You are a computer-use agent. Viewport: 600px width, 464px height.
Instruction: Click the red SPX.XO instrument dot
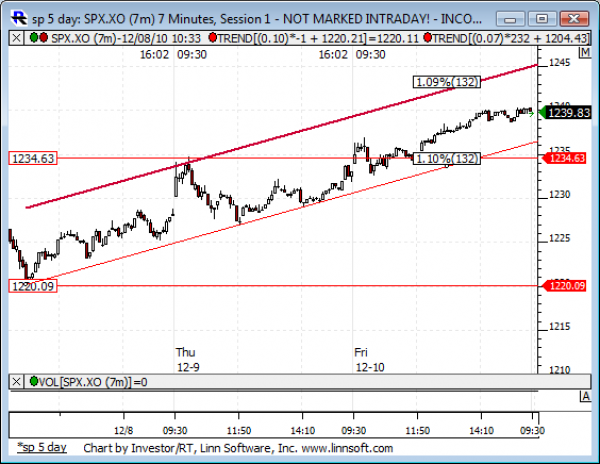click(43, 37)
